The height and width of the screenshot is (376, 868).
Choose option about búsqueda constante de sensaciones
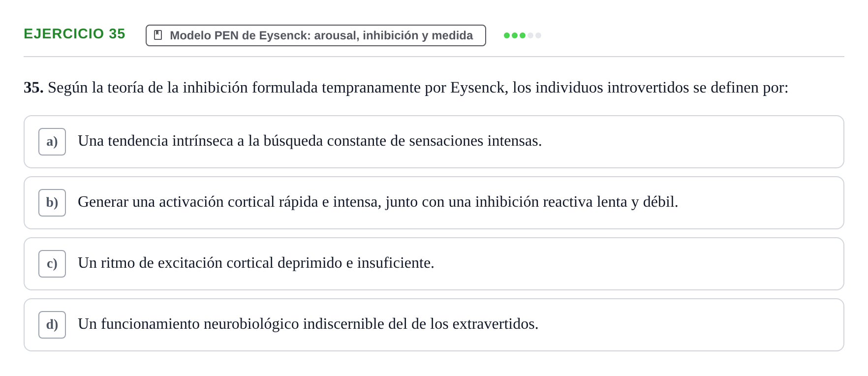click(434, 142)
